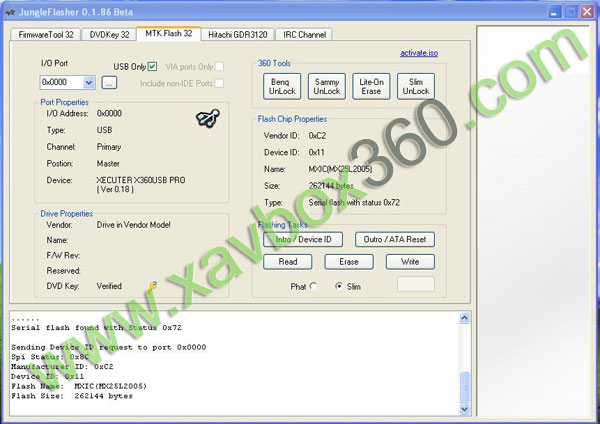Click the Lite-On Erase button
600x424 pixels.
[371, 86]
